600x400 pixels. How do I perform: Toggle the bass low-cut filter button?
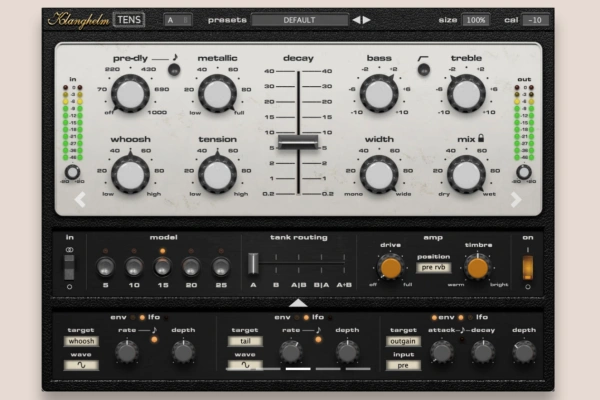(424, 70)
